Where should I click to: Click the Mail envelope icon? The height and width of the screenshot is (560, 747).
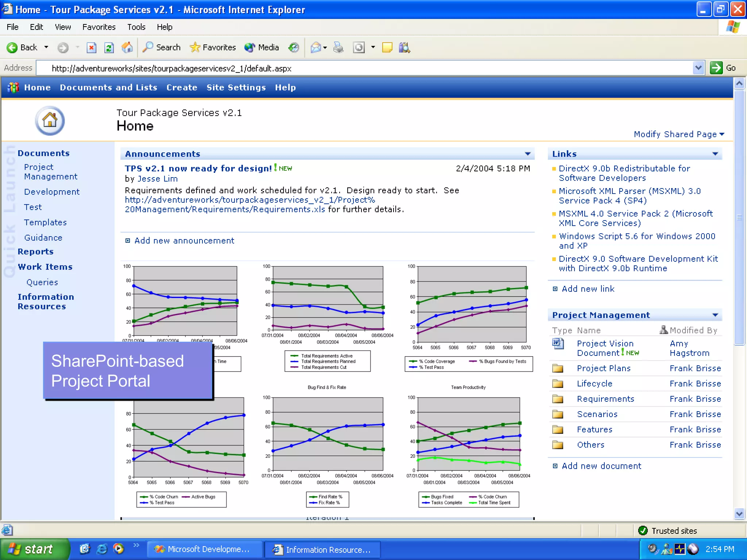[x=316, y=47]
